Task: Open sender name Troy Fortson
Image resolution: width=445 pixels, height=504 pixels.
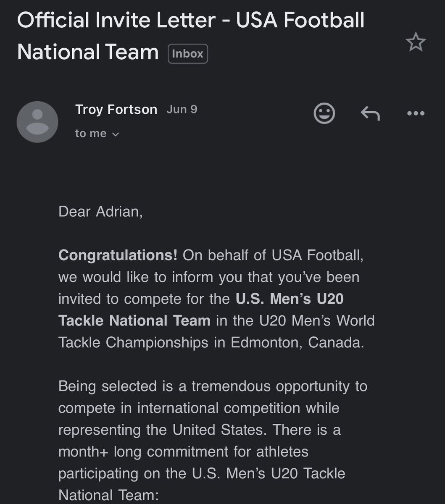Action: tap(116, 110)
